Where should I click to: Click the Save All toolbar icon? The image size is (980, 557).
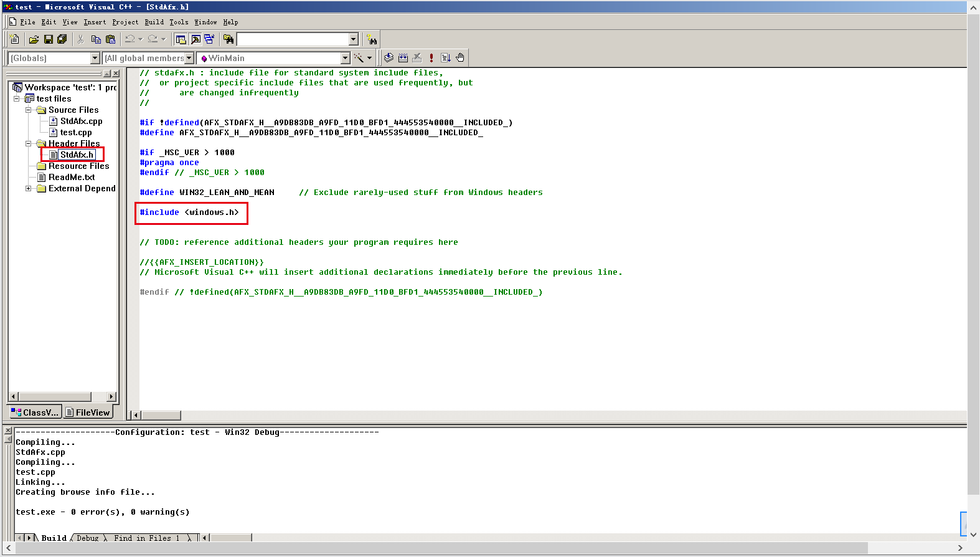tap(62, 39)
